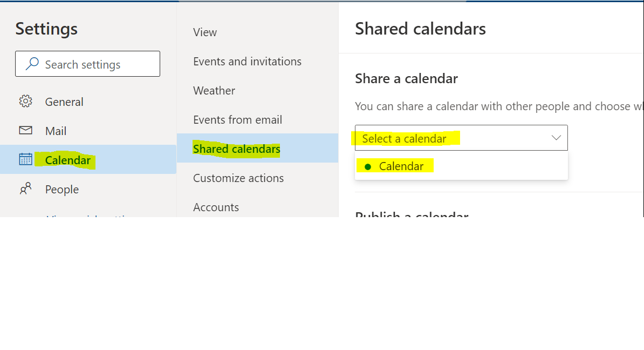Viewport: 644px width, 350px height.
Task: Choose Calendar from the dropdown list
Action: click(461, 166)
